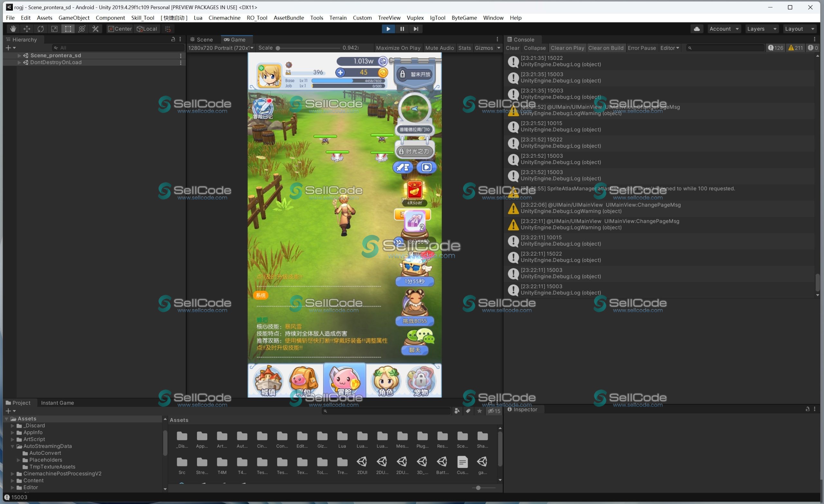Image resolution: width=824 pixels, height=504 pixels.
Task: Select the Scale tool
Action: 54,29
